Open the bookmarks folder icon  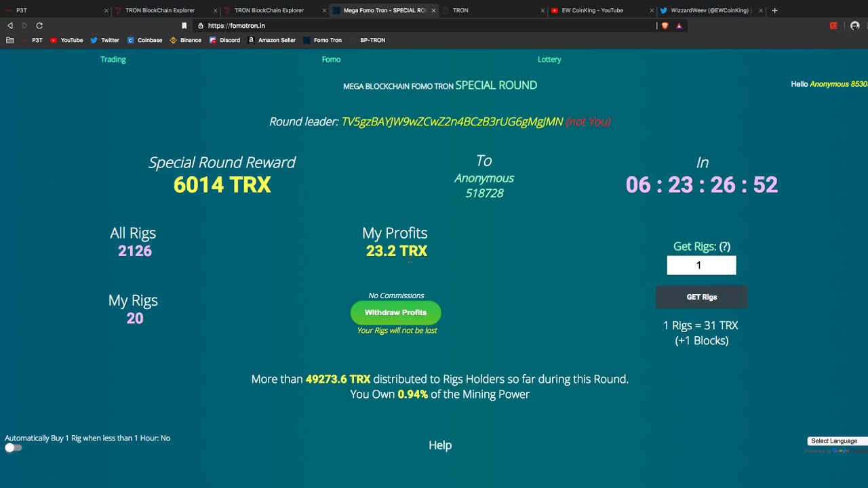click(9, 40)
